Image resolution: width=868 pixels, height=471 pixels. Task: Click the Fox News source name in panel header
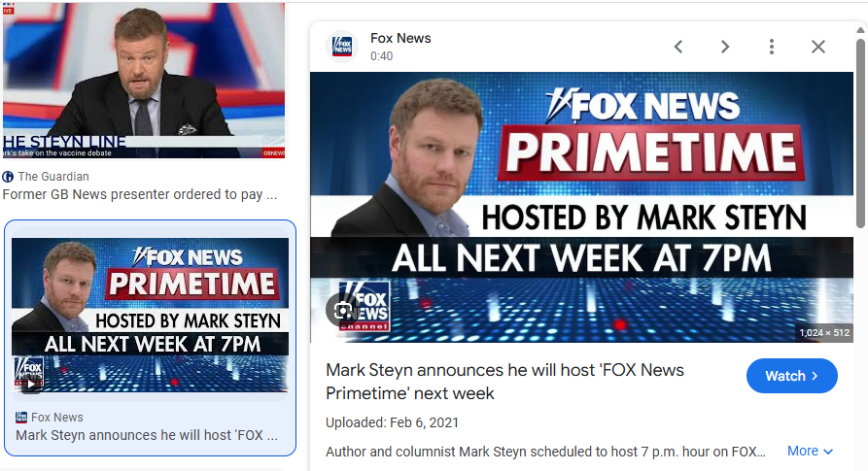point(400,38)
